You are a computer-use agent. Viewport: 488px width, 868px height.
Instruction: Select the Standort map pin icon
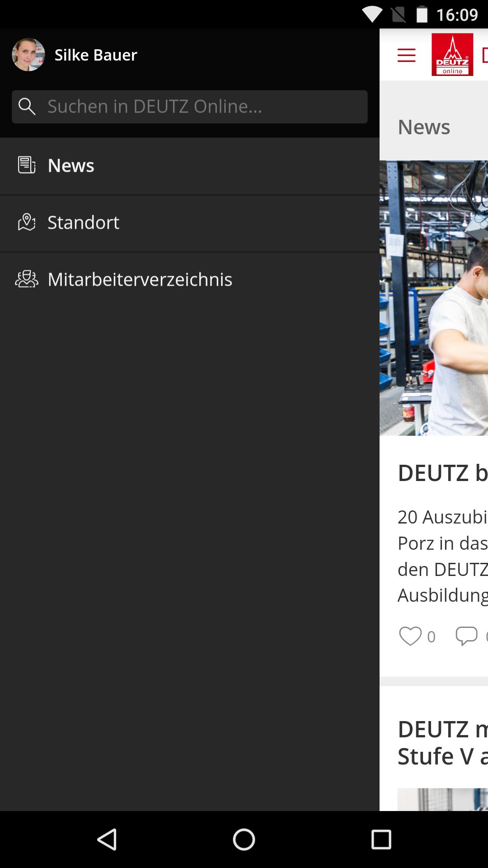pyautogui.click(x=27, y=222)
